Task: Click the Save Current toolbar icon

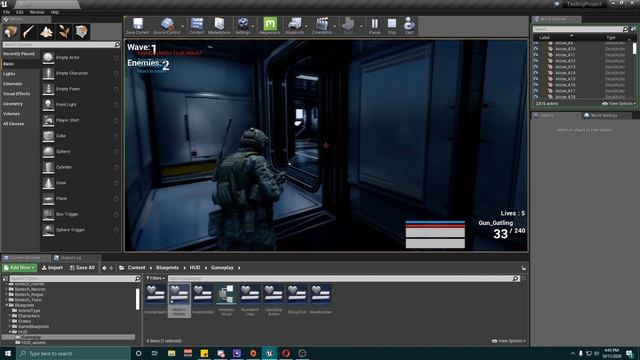Action: [x=138, y=24]
